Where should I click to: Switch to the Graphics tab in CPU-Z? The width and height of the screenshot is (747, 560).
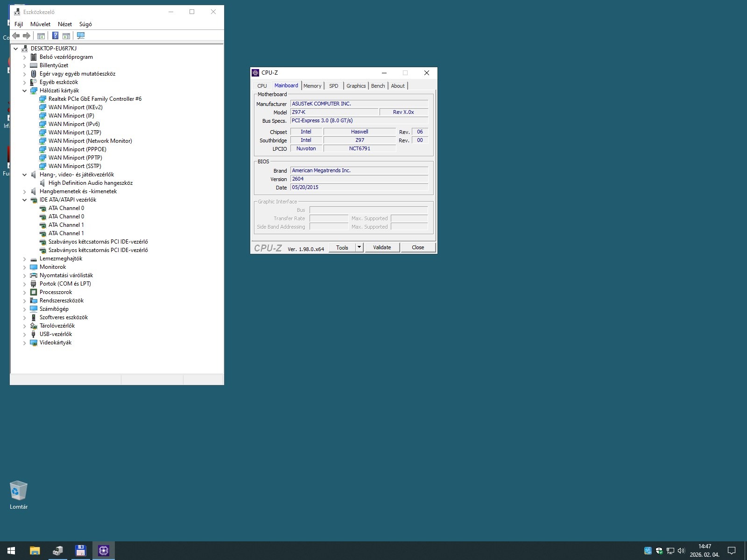356,86
